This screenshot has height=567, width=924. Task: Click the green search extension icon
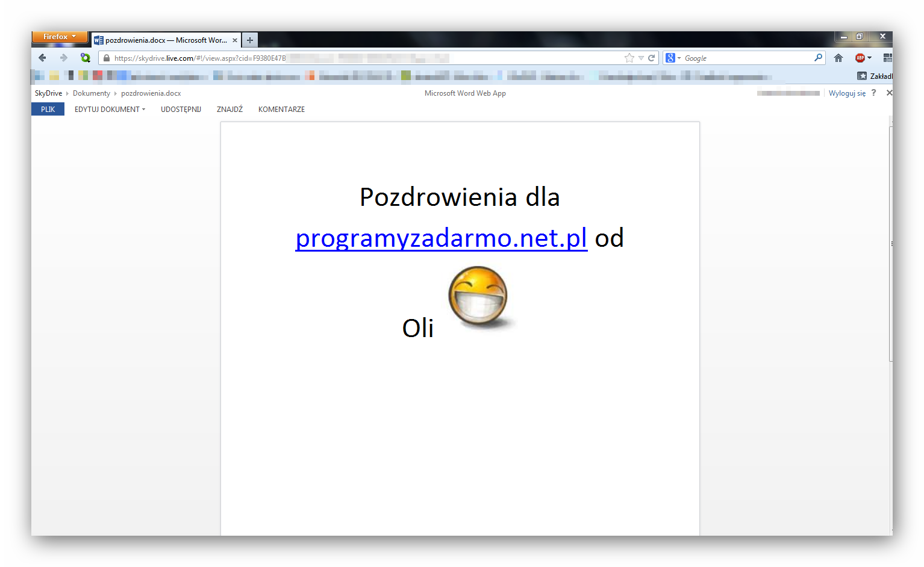point(86,58)
